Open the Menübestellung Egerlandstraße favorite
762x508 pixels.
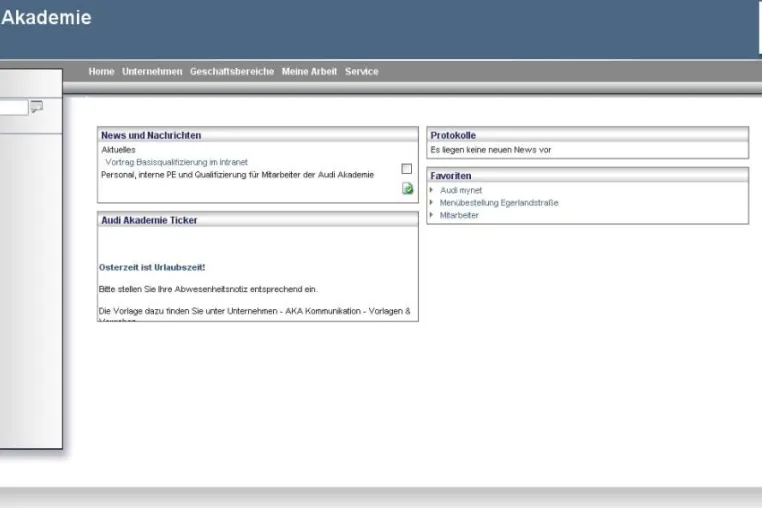pyautogui.click(x=499, y=203)
